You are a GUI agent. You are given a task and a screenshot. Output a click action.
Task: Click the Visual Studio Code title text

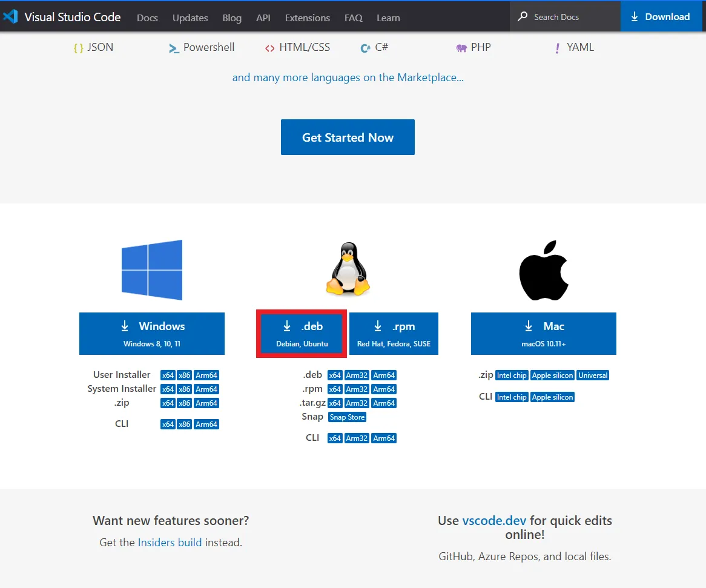coord(73,17)
